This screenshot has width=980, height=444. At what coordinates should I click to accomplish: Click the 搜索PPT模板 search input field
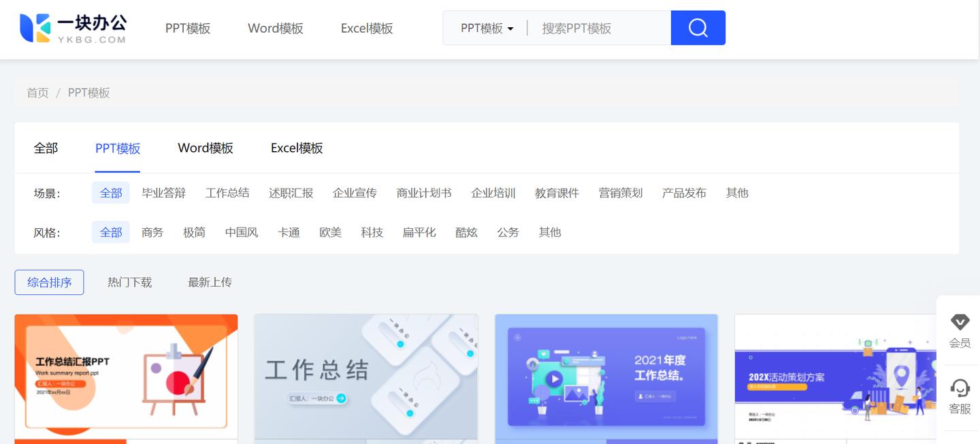[598, 27]
